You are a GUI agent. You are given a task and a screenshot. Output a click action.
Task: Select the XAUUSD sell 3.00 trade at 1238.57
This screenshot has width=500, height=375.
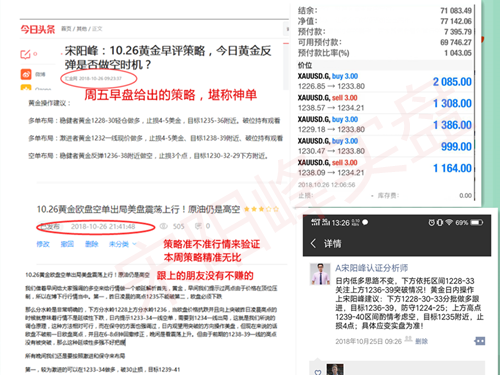[x=384, y=103]
